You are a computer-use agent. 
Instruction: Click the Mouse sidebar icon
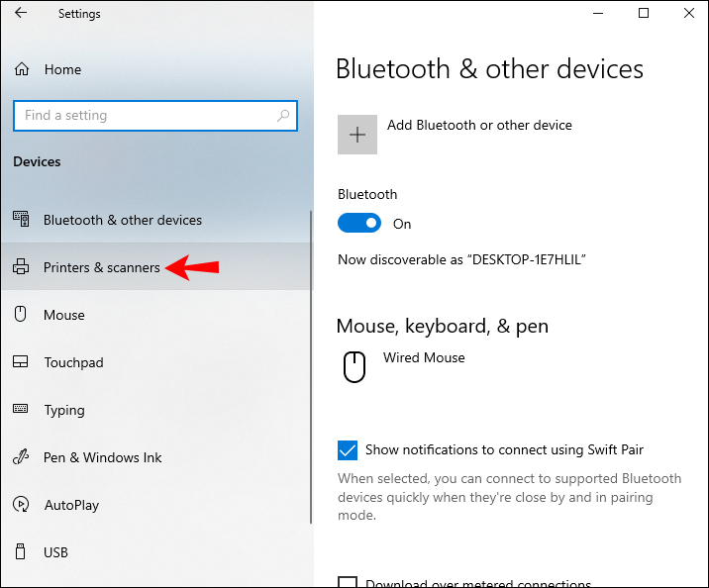[21, 315]
